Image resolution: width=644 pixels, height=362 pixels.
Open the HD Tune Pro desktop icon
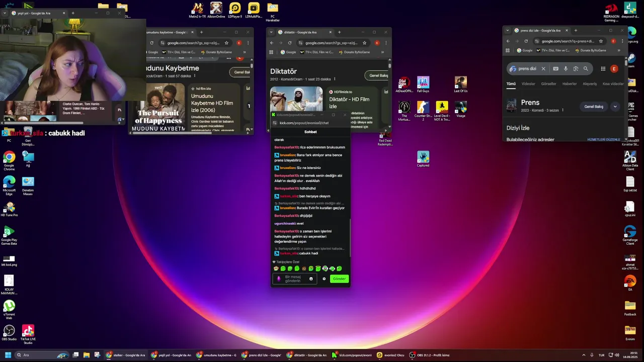click(x=9, y=209)
